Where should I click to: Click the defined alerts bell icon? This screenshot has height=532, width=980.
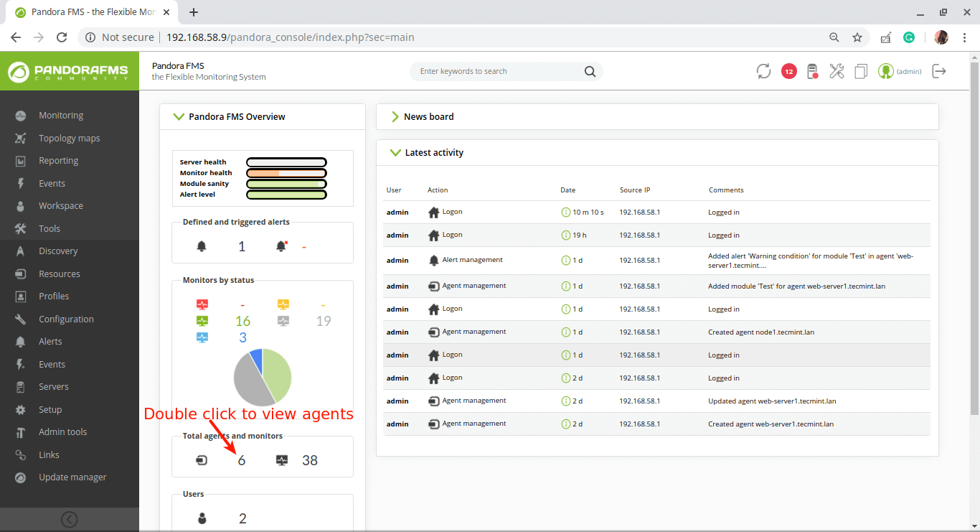202,246
